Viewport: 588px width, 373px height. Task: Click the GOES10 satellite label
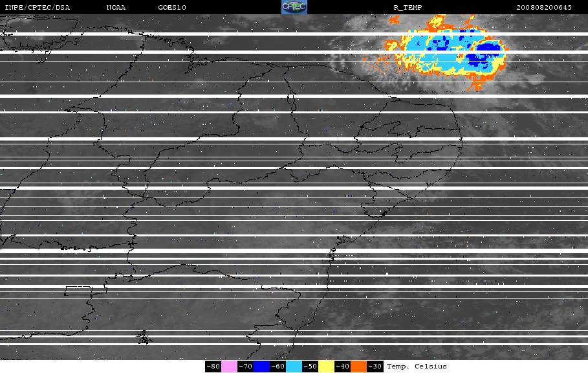point(172,8)
